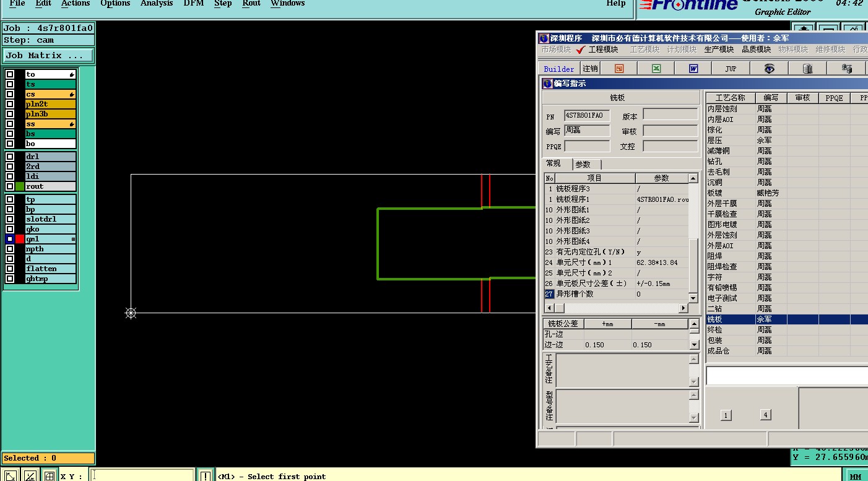Click parameter list horizontal scroll right arrow

click(684, 308)
